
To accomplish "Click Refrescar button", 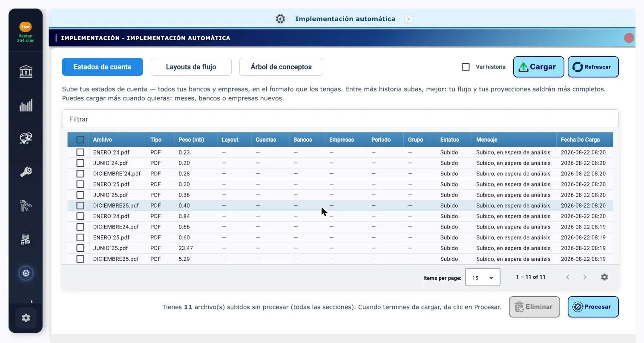I will click(x=593, y=67).
